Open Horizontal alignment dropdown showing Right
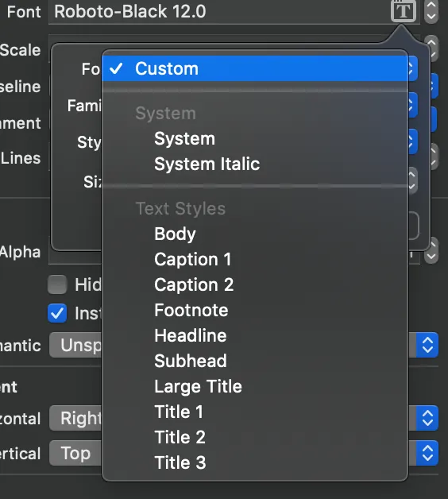Image resolution: width=448 pixels, height=499 pixels. coord(244,418)
